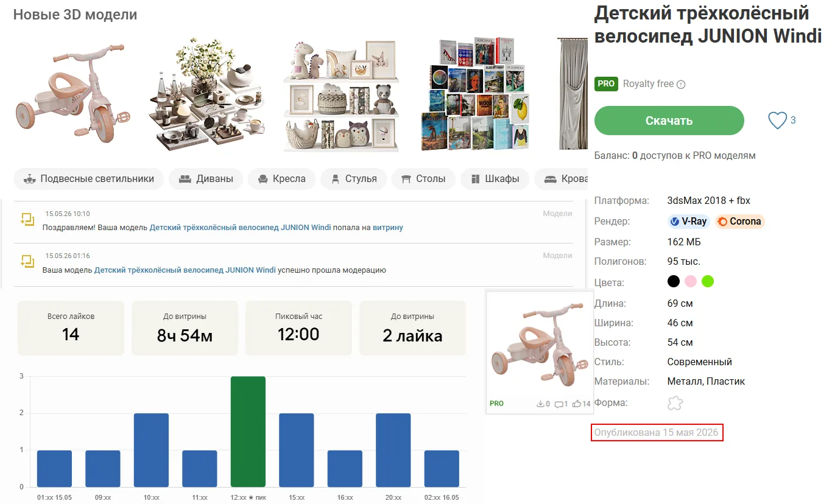This screenshot has width=832, height=504.
Task: Open the tricycle thumbnail under Новые 3D модели
Action: (73, 93)
